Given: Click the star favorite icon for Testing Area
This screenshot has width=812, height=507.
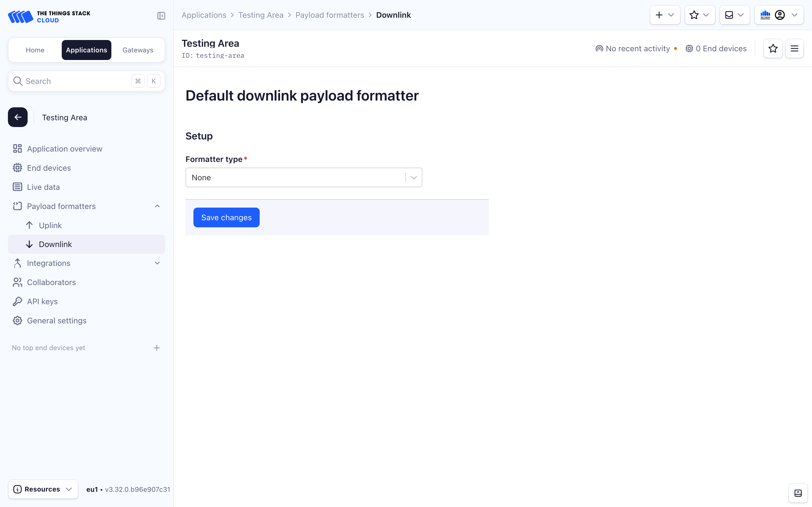Looking at the screenshot, I should tap(773, 48).
